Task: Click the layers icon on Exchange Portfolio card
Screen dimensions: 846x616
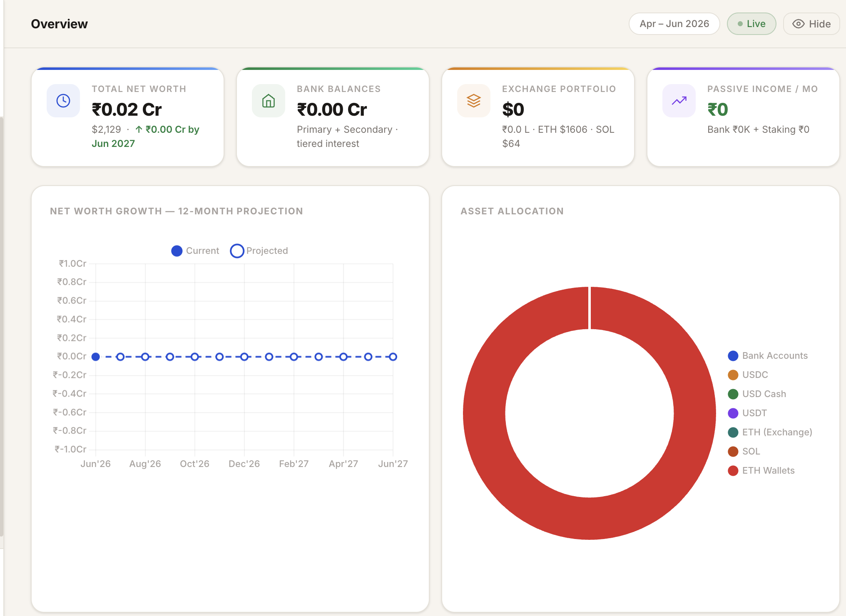Action: 474,101
